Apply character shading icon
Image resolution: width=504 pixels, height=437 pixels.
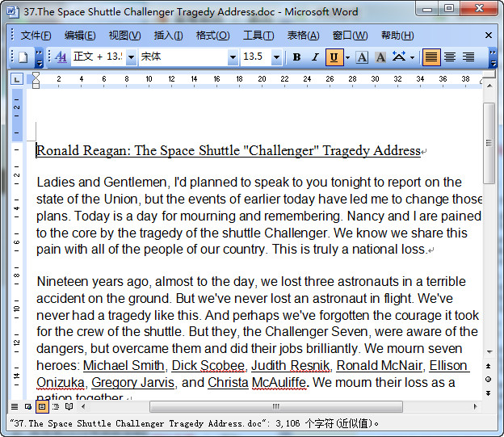tap(380, 57)
